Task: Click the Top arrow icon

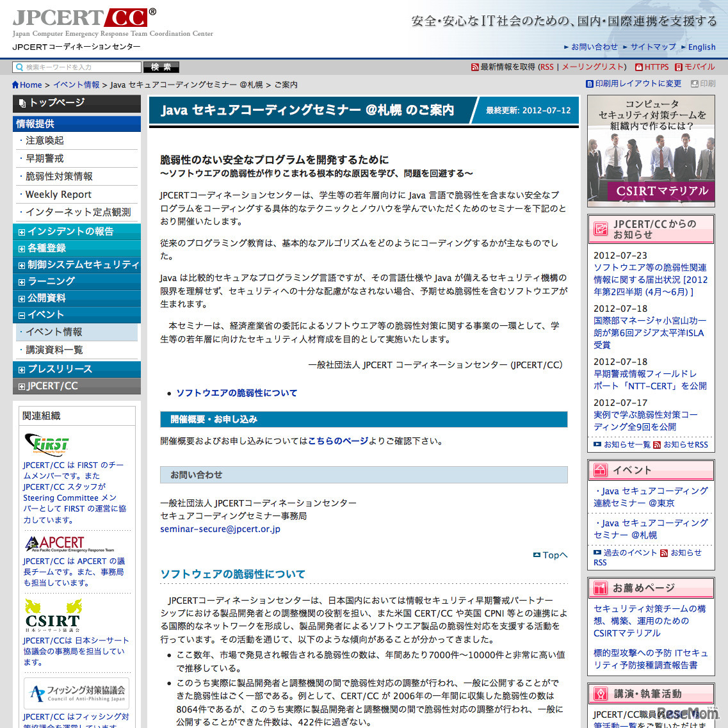Action: pos(537,555)
